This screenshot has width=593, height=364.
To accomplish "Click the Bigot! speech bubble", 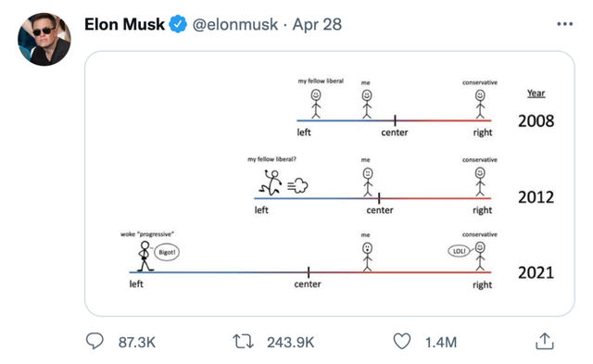I will [167, 252].
